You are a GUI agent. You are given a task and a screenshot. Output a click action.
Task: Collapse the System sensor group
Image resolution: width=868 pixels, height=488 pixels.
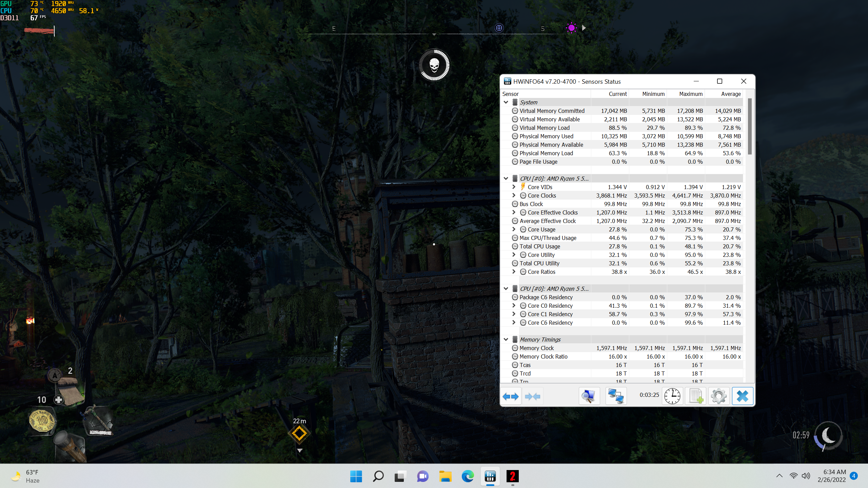point(506,102)
